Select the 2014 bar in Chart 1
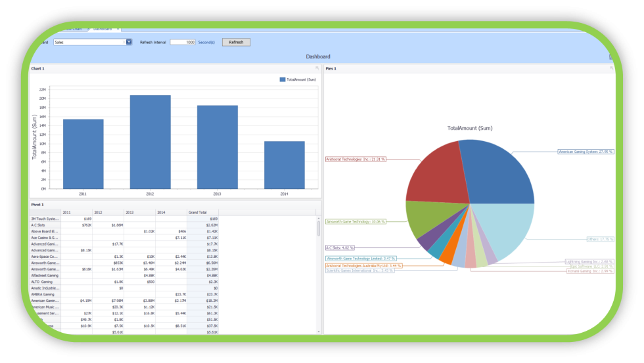The image size is (644, 363). pyautogui.click(x=284, y=165)
